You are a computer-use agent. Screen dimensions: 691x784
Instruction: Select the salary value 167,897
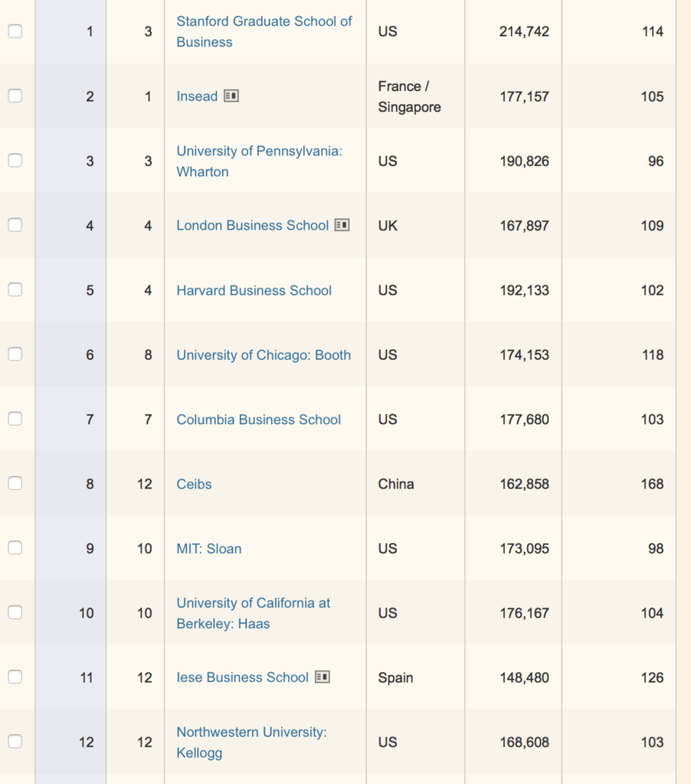(525, 226)
